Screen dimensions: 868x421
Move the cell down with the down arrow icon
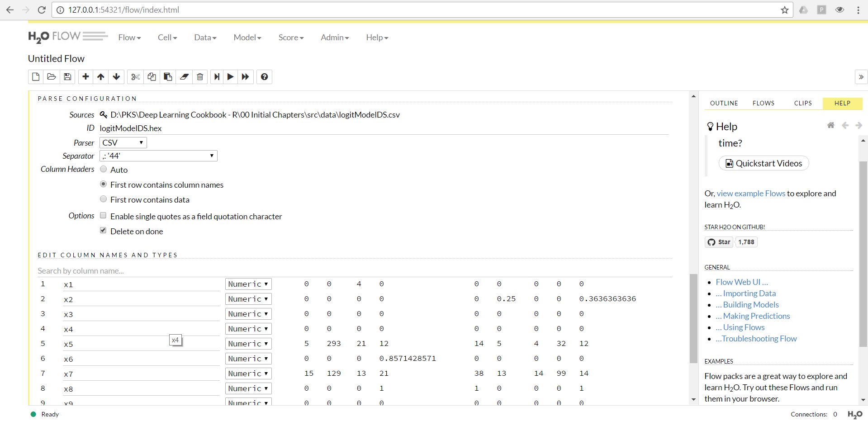116,77
